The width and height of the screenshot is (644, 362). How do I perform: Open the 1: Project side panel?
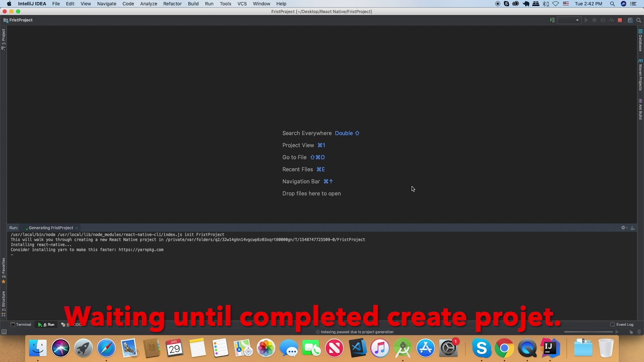(4, 39)
